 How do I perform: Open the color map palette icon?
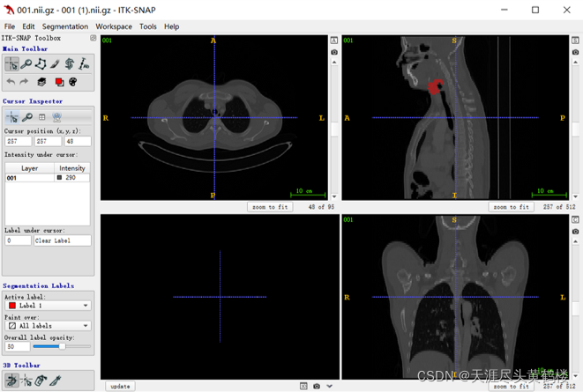[x=73, y=82]
